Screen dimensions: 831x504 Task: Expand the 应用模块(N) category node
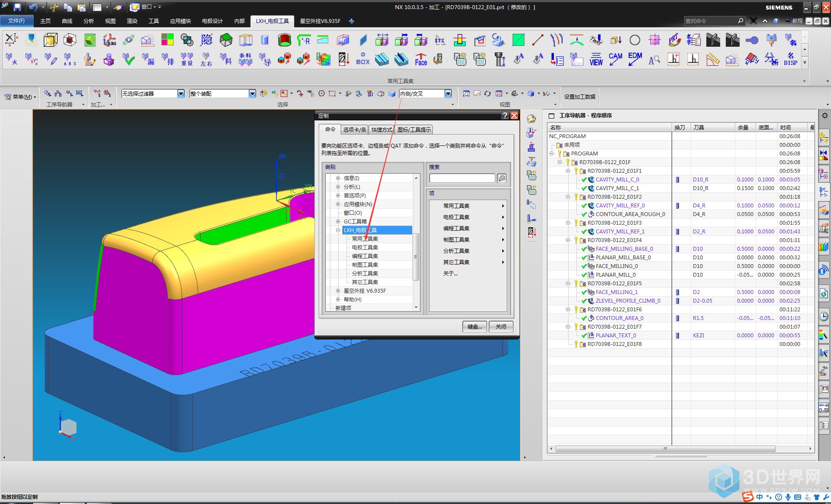(x=338, y=204)
